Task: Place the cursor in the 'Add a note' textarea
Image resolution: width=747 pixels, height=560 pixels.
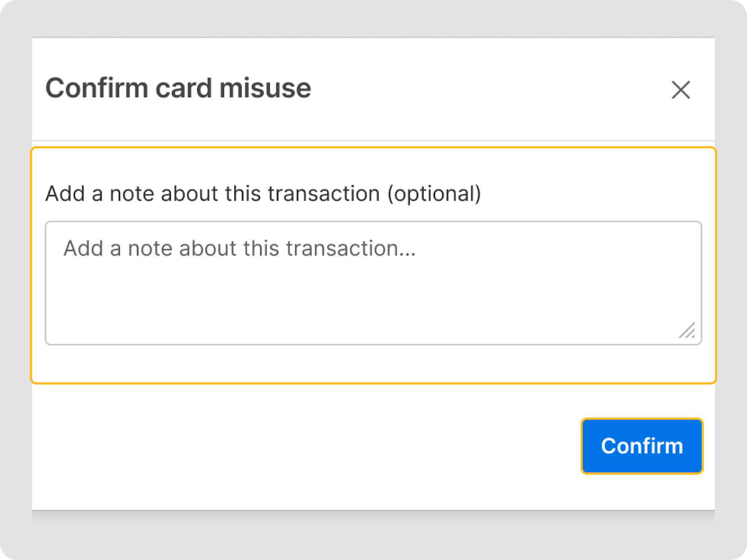Action: [373, 283]
